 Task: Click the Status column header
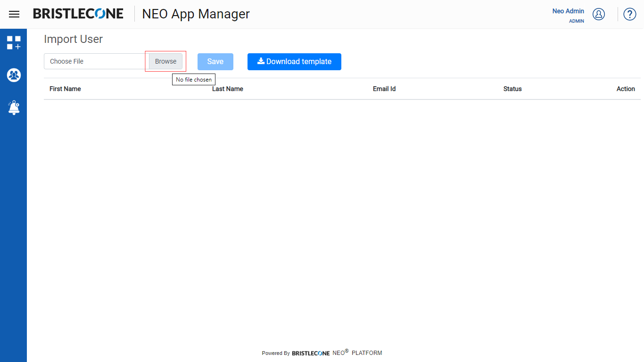pos(512,89)
